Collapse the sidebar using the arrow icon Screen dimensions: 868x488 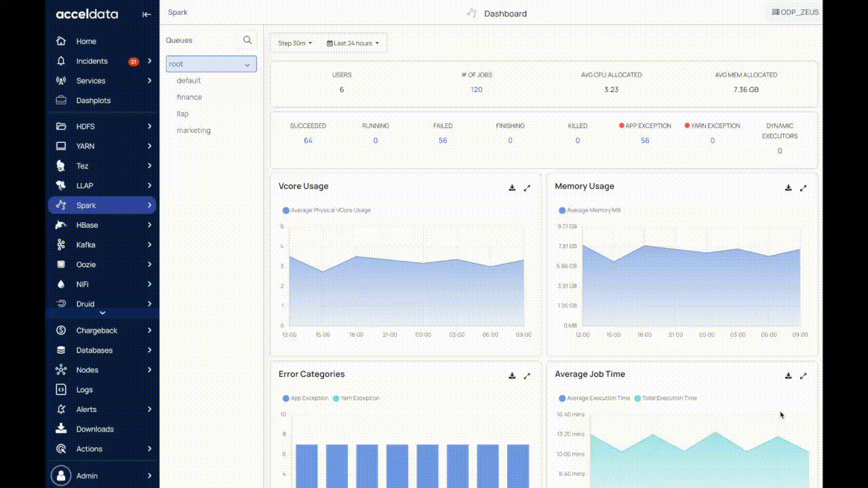tap(146, 14)
